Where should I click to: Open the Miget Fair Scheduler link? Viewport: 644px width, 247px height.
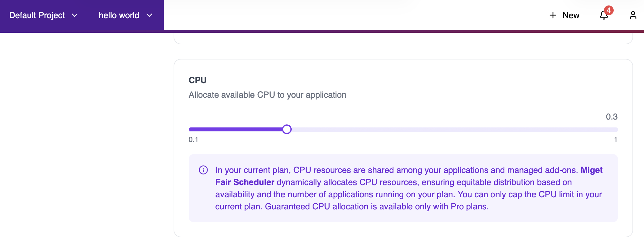245,182
